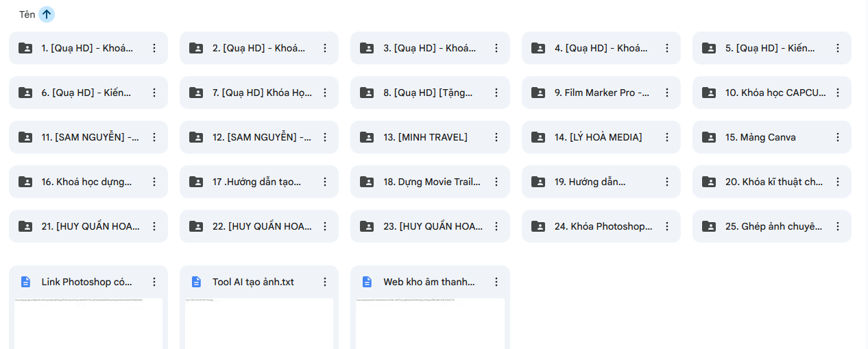Select file name Web kho âm thanh
Image resolution: width=868 pixels, height=349 pixels.
(429, 282)
